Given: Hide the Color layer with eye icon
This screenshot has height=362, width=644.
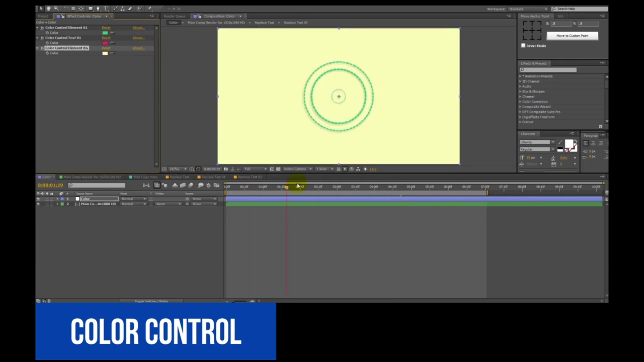Looking at the screenshot, I should click(38, 199).
